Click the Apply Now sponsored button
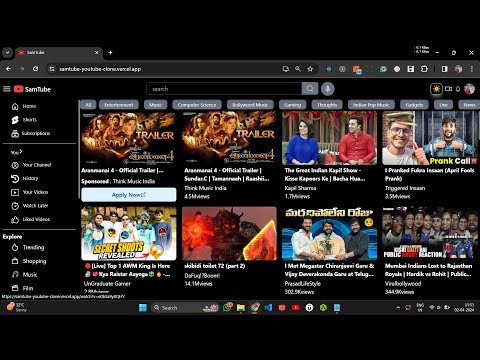This screenshot has width=480, height=360. (x=129, y=195)
